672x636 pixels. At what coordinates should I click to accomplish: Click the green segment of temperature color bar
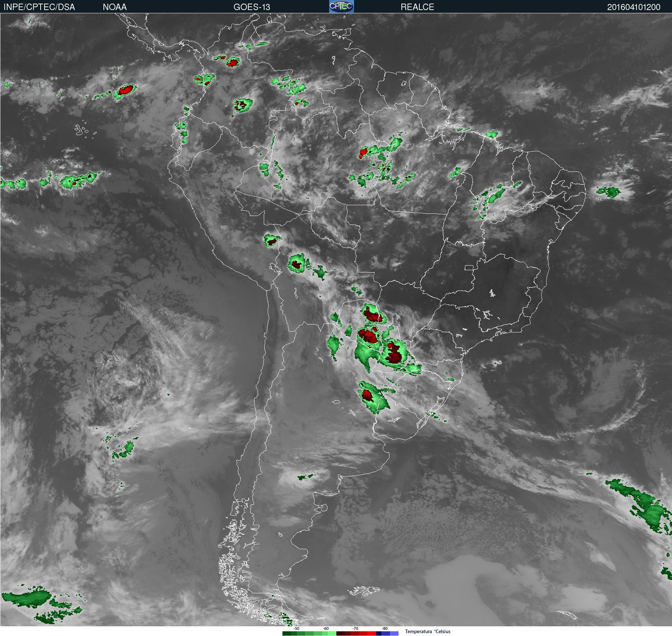[x=309, y=633]
